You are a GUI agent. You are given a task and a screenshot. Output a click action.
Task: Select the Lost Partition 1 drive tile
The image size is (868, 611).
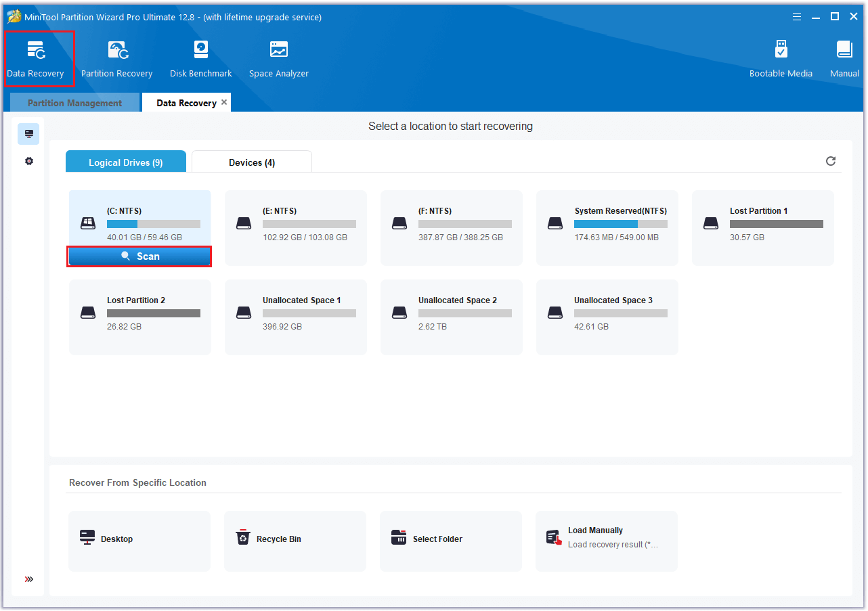pyautogui.click(x=762, y=228)
